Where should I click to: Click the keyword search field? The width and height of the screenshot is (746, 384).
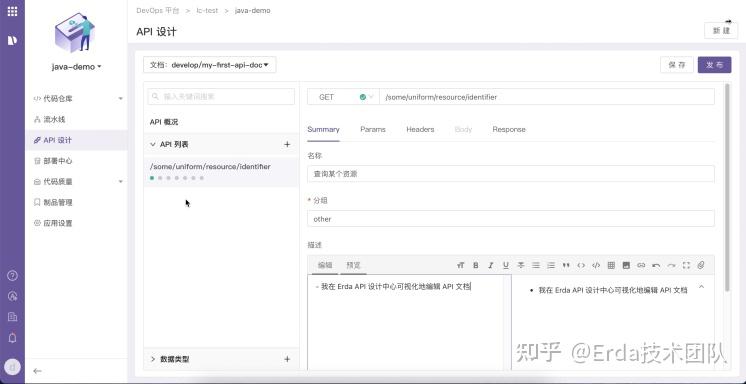click(x=221, y=97)
